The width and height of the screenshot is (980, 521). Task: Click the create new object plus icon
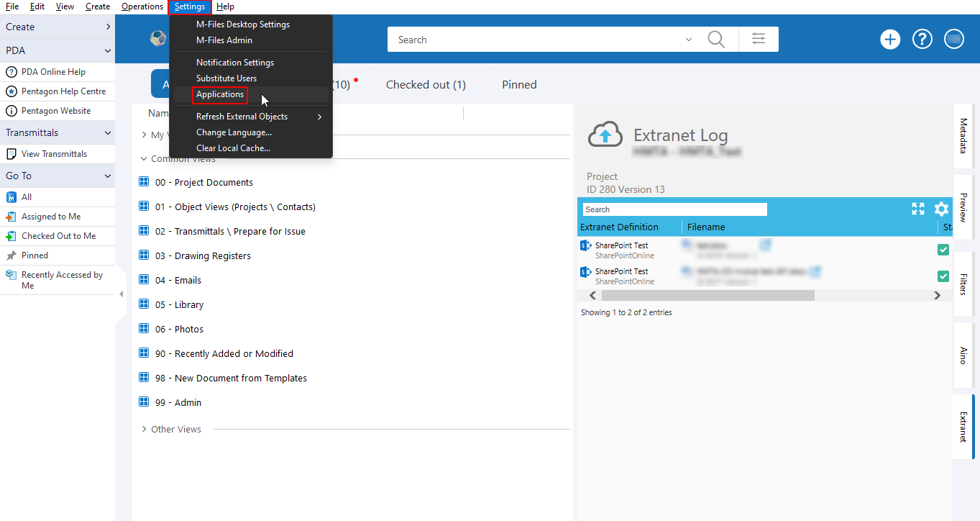point(890,40)
